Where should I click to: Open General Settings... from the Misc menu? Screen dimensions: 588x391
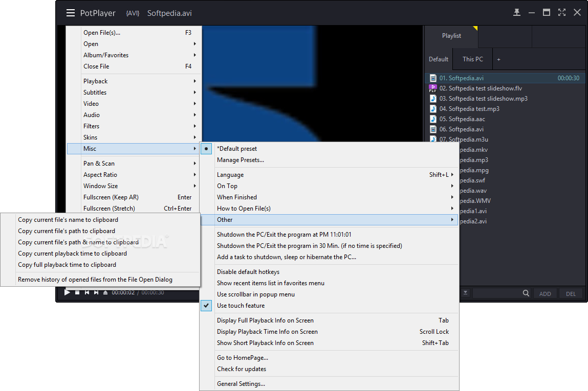click(x=330, y=384)
